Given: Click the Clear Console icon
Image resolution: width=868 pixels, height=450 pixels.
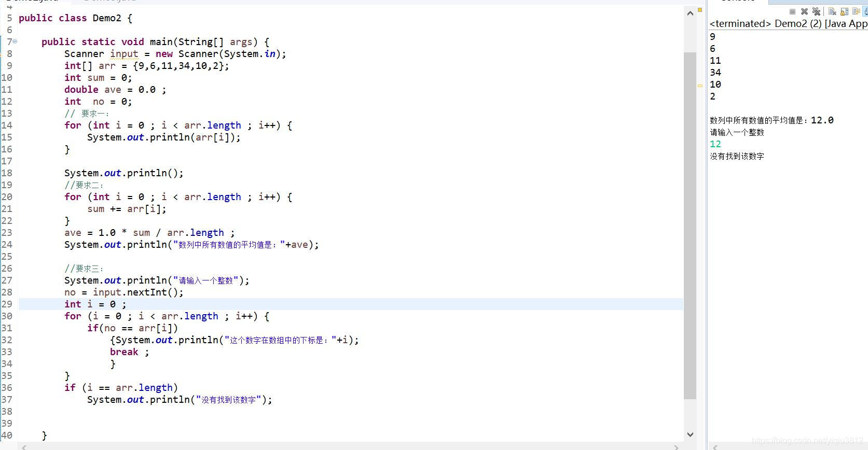Looking at the screenshot, I should click(832, 11).
